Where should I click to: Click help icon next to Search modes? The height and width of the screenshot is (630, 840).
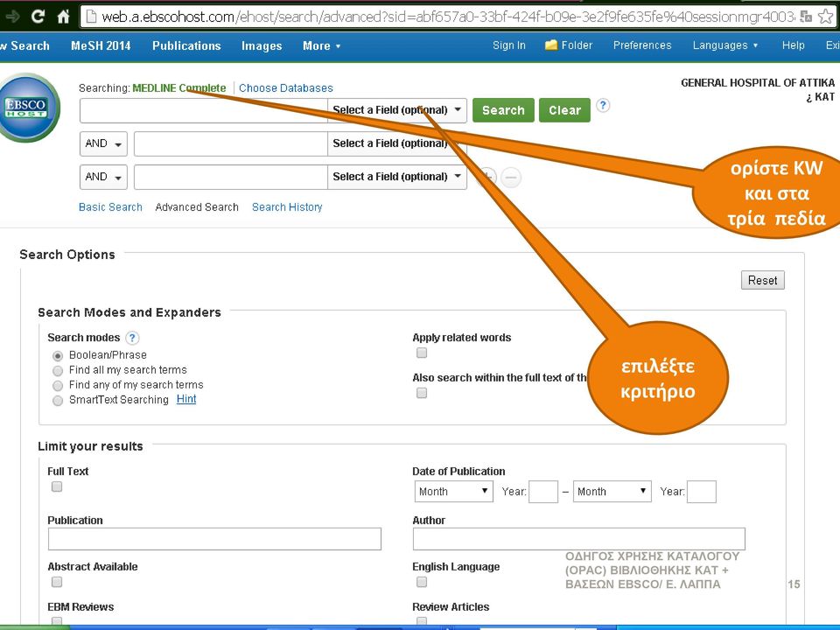(x=132, y=338)
